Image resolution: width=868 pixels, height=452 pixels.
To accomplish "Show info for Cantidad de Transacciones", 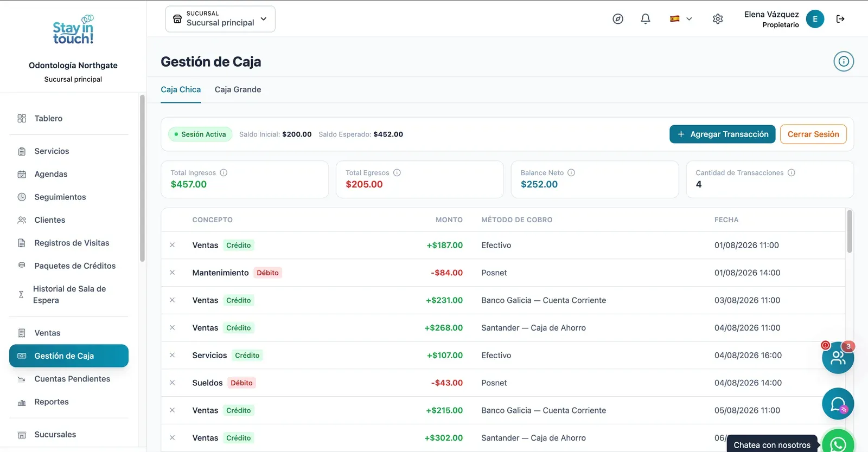I will tap(792, 173).
